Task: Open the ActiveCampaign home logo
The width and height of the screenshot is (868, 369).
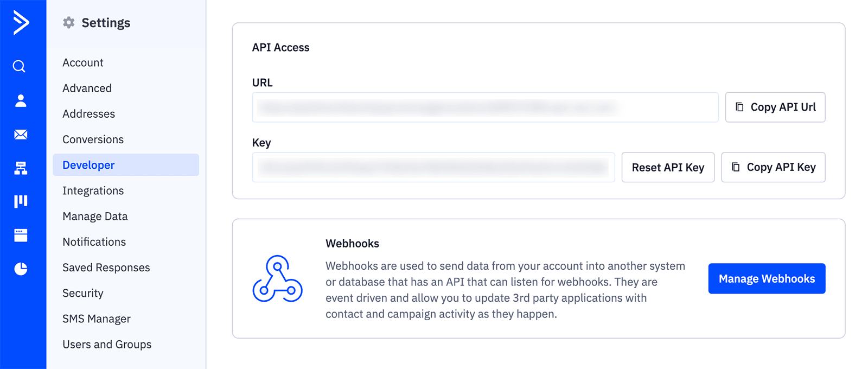Action: point(20,23)
